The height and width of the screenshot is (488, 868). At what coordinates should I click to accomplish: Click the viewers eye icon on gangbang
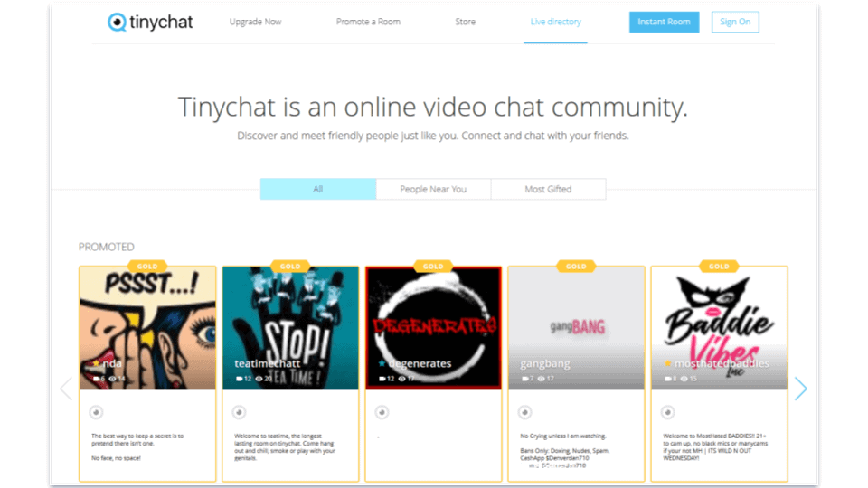[541, 379]
